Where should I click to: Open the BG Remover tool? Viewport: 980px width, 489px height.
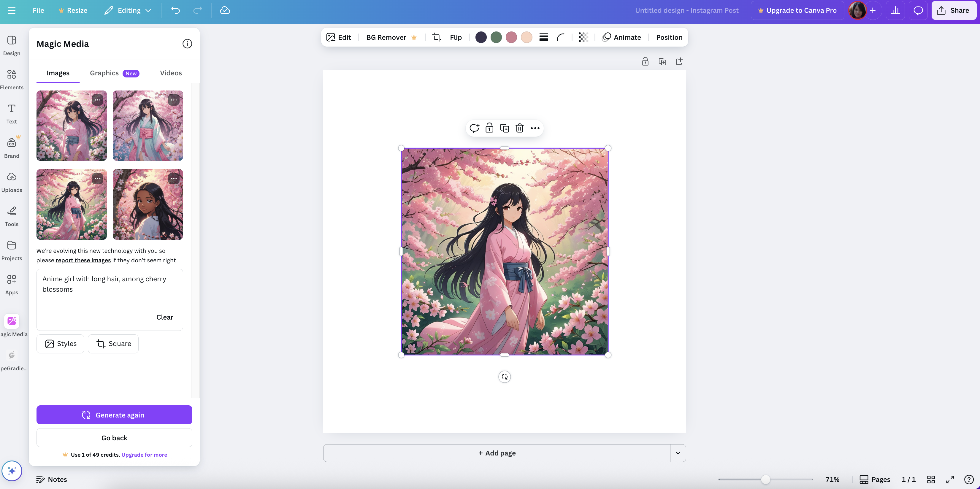point(386,37)
